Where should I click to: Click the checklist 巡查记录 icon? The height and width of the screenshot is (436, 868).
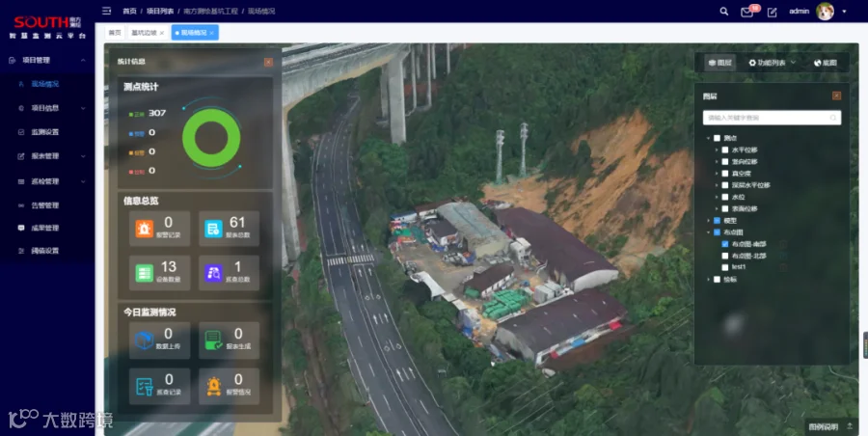[x=144, y=386]
